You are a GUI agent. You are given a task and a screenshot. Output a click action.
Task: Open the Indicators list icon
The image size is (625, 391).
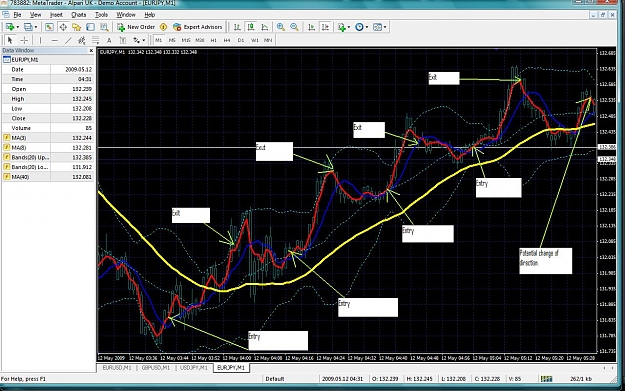342,27
